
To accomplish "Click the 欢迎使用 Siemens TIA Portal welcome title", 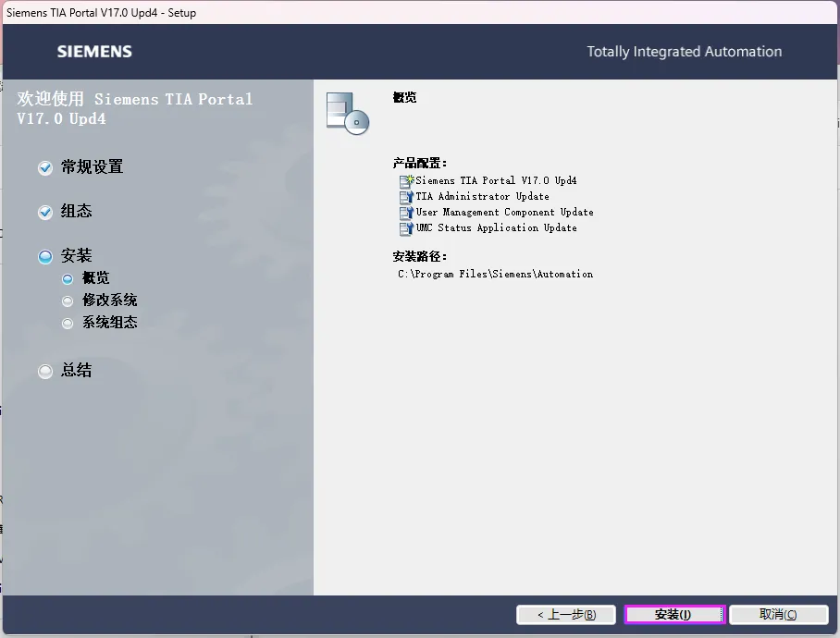I will click(x=134, y=108).
